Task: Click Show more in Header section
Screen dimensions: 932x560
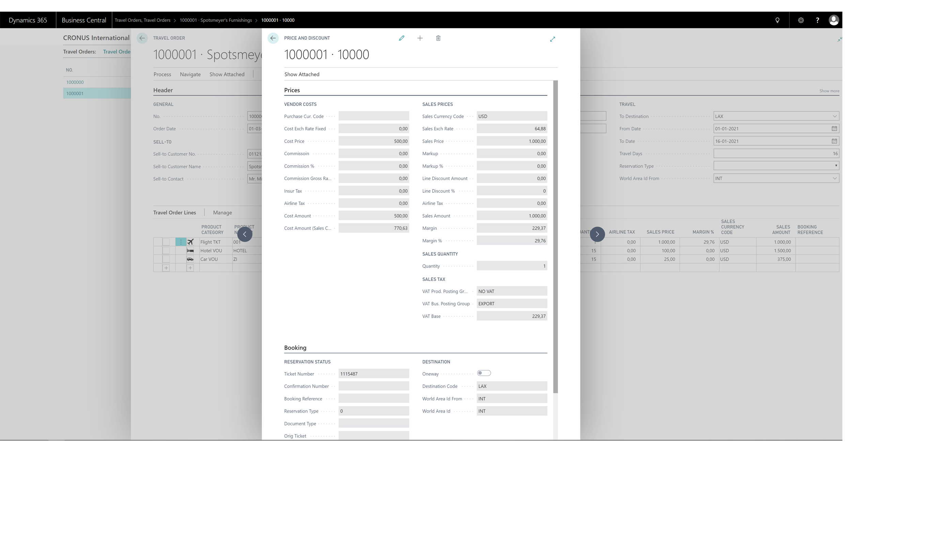Action: click(x=829, y=91)
